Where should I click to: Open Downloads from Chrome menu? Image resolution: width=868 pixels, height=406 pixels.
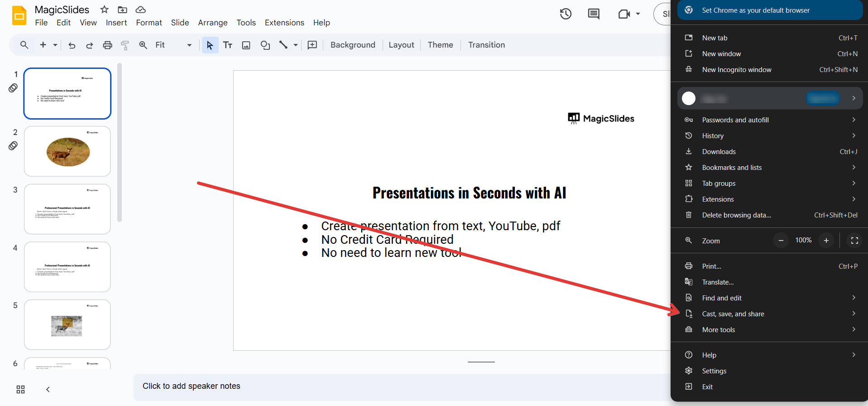tap(770, 152)
